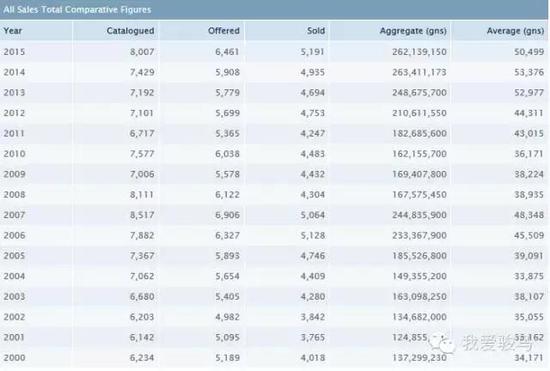This screenshot has height=371, width=550.
Task: Select the 2009 year cell
Action: pyautogui.click(x=14, y=174)
